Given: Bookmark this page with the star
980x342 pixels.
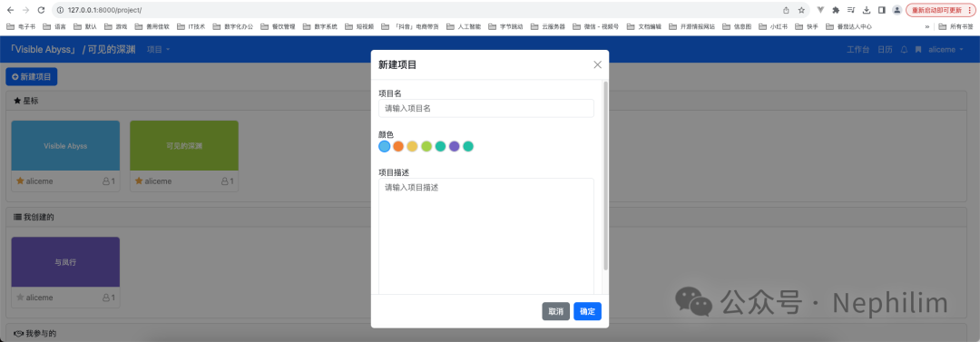Looking at the screenshot, I should point(801,10).
